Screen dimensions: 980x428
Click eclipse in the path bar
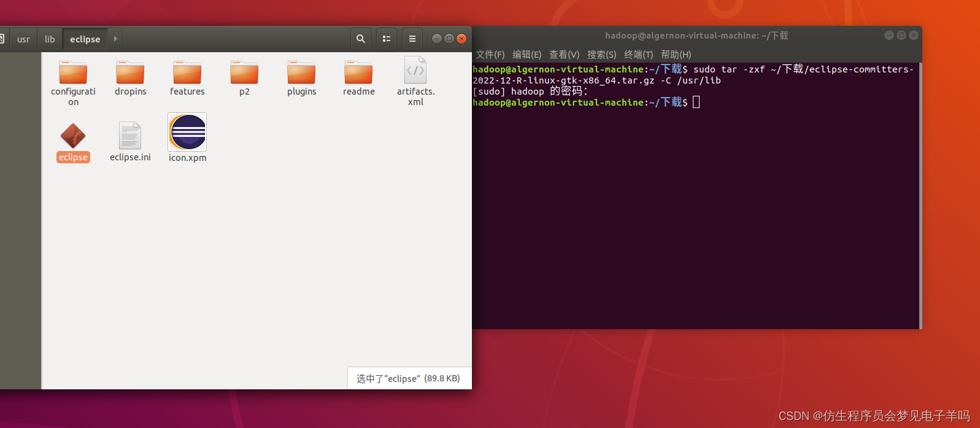point(85,39)
